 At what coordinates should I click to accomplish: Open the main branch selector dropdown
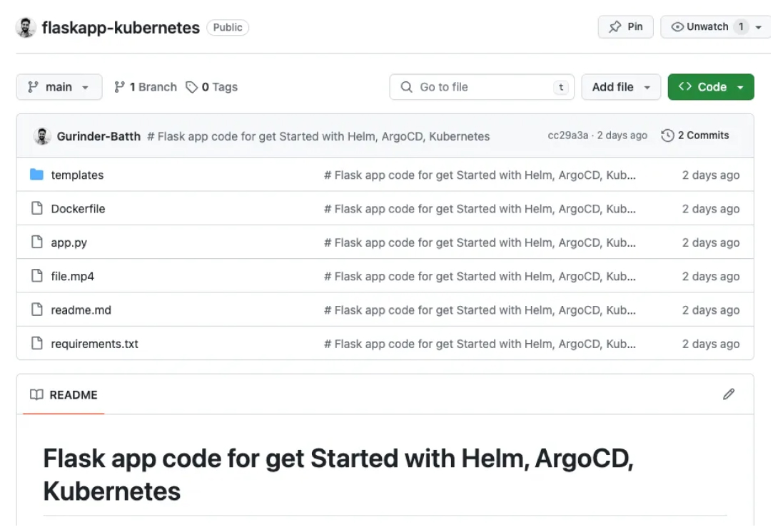point(59,86)
